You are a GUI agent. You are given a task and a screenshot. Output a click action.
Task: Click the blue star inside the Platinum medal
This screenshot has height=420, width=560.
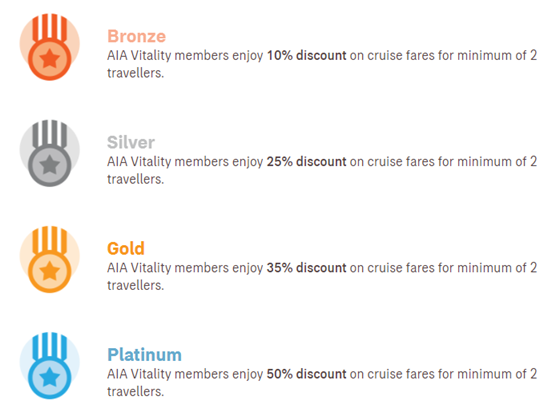tap(50, 378)
